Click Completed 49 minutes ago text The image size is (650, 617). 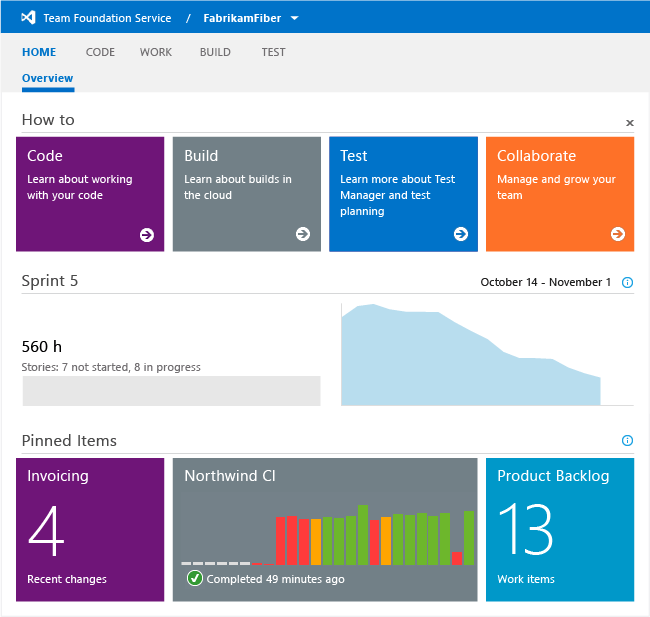point(275,579)
